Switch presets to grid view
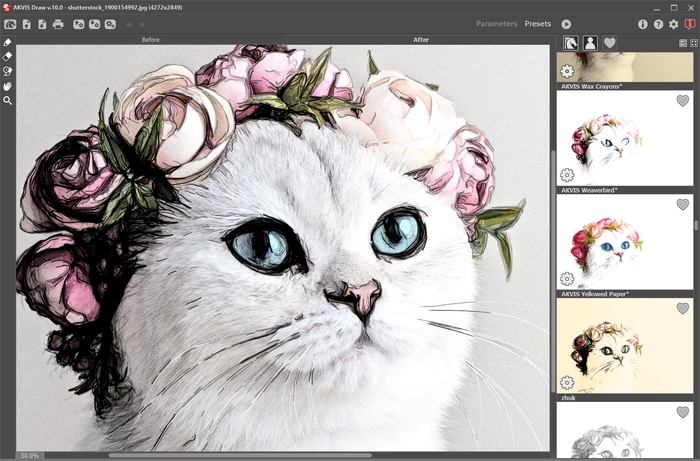Image resolution: width=700 pixels, height=461 pixels. [x=694, y=43]
